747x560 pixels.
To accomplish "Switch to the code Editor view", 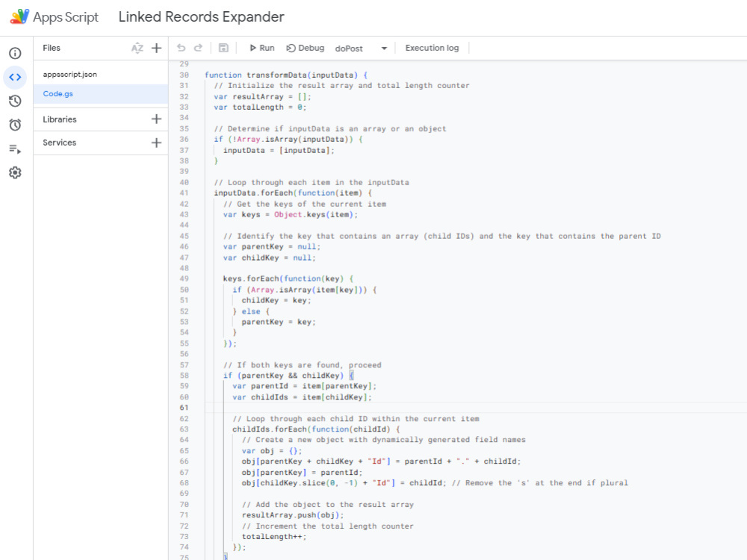I will pyautogui.click(x=15, y=77).
